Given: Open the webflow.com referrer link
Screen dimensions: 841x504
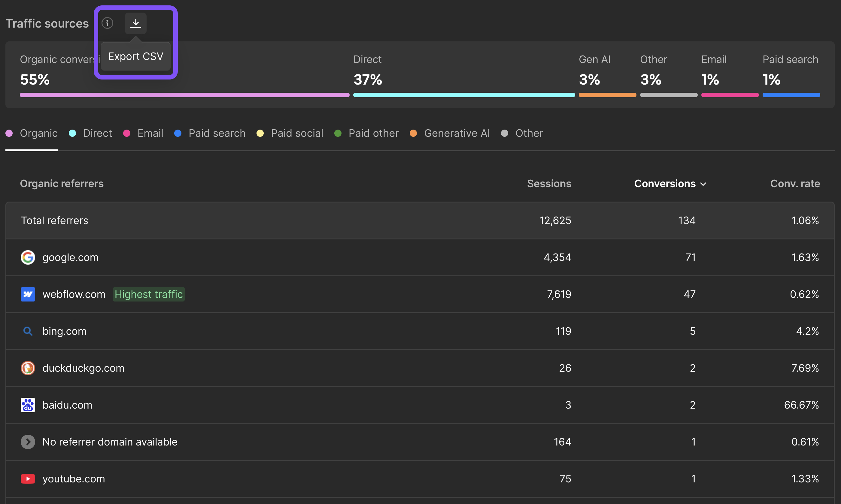Looking at the screenshot, I should click(x=74, y=294).
